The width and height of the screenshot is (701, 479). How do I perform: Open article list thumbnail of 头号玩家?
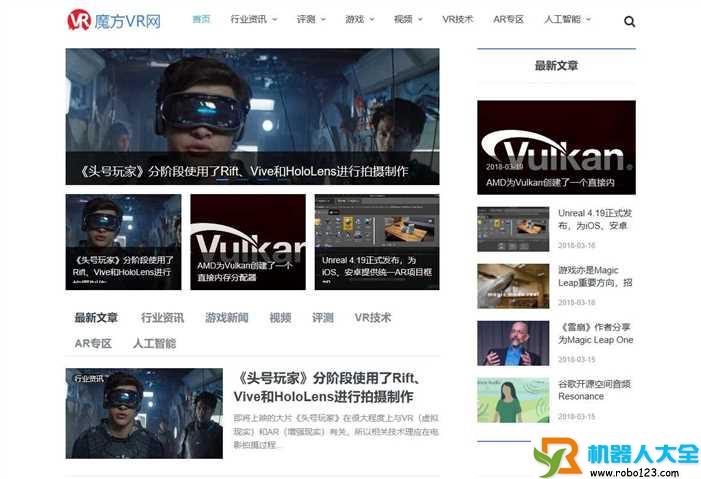click(x=144, y=413)
